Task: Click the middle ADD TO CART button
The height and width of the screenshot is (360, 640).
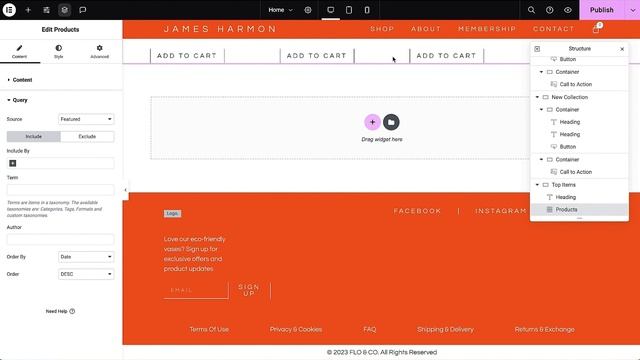Action: [317, 56]
